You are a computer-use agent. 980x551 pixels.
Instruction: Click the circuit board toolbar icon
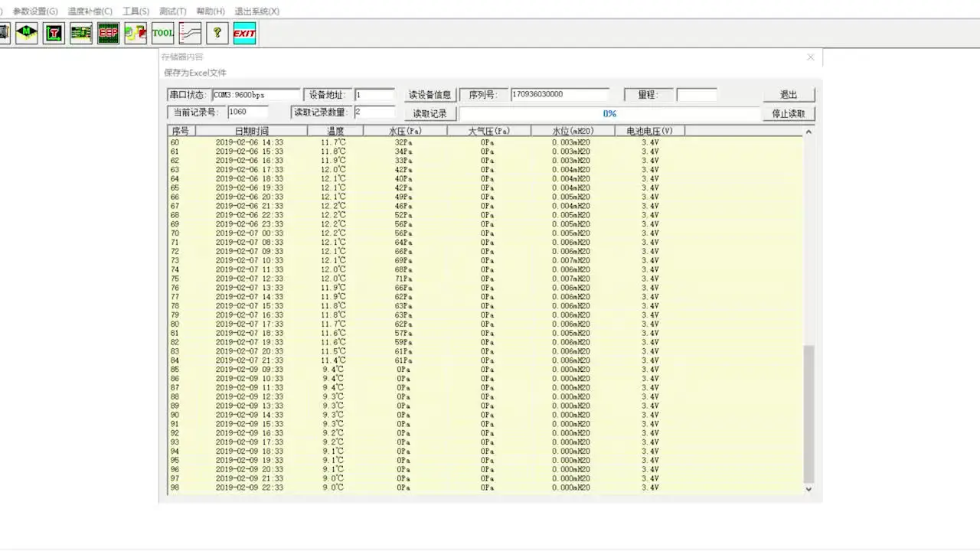coord(81,33)
